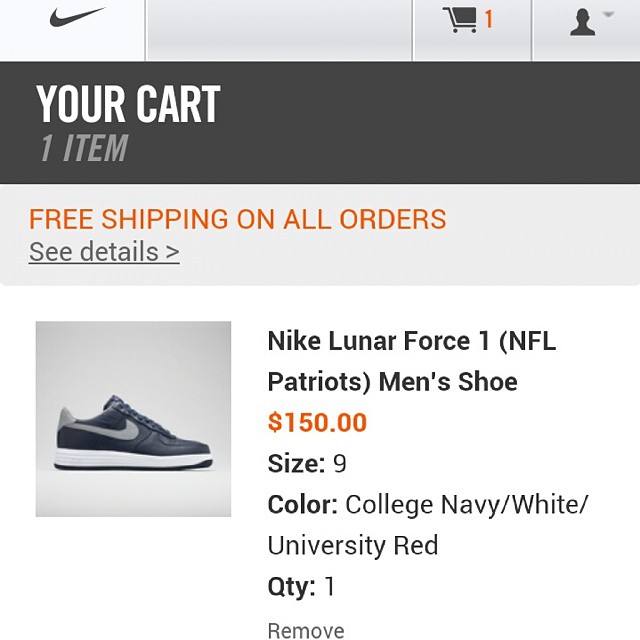Open the See details link
The image size is (640, 640).
click(104, 252)
